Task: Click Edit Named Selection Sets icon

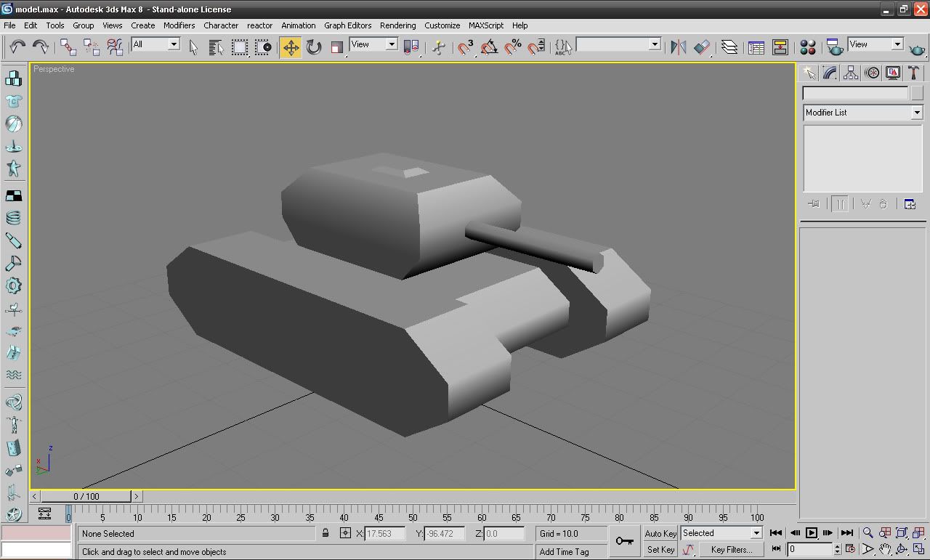Action: [563, 47]
